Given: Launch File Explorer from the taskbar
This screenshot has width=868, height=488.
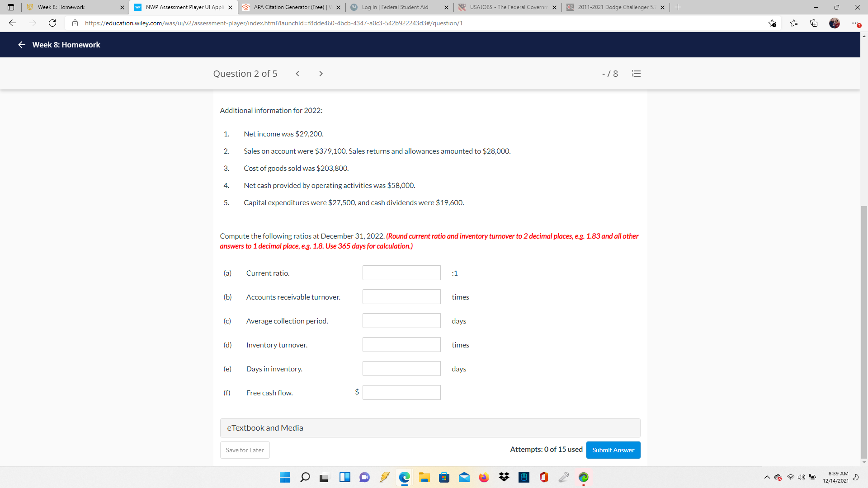Looking at the screenshot, I should coord(425,477).
